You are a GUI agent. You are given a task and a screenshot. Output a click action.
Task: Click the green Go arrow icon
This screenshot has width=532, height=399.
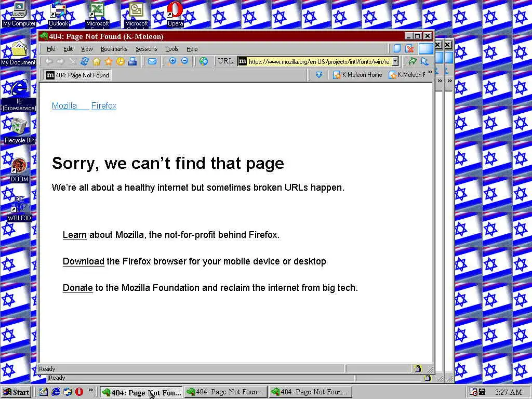(x=412, y=61)
